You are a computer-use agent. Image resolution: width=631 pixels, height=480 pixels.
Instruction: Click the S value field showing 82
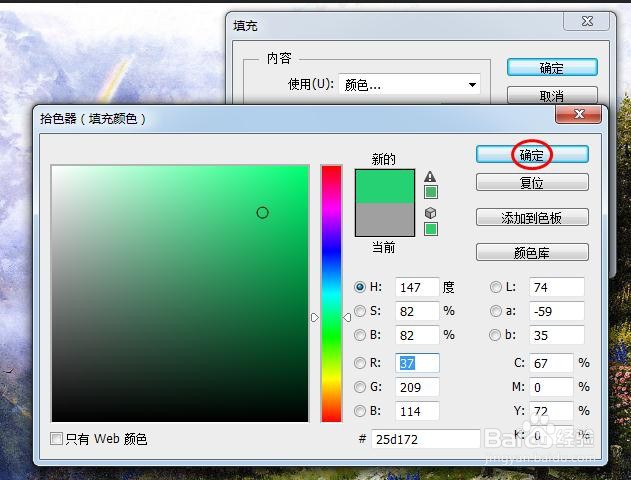(x=417, y=311)
